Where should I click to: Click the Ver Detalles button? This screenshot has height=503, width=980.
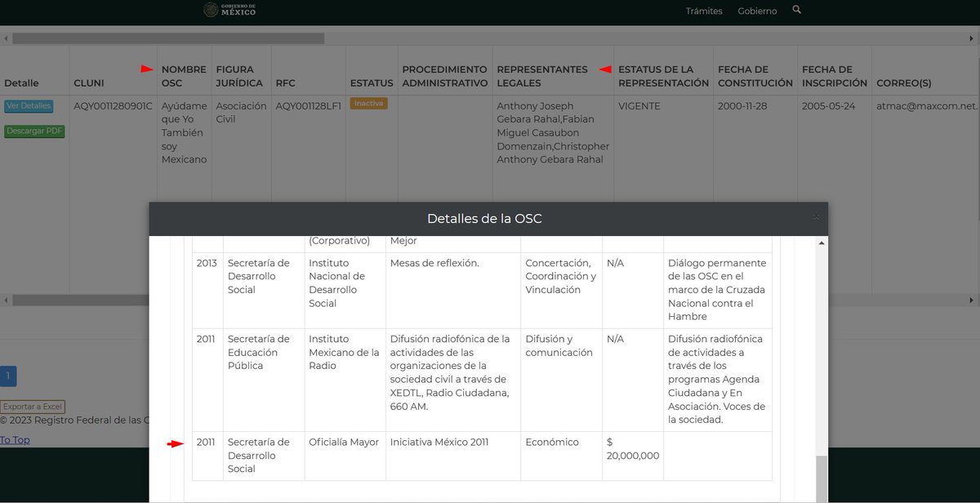click(29, 106)
